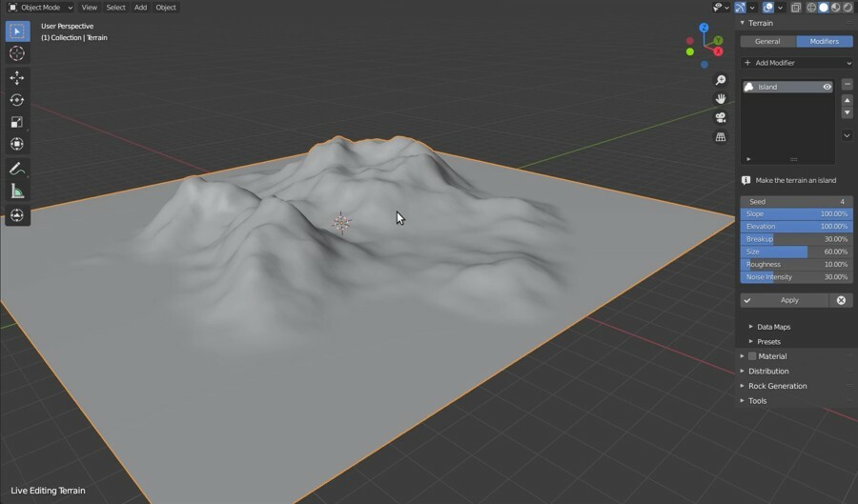
Task: Enable the Material panel checkbox
Action: 752,356
